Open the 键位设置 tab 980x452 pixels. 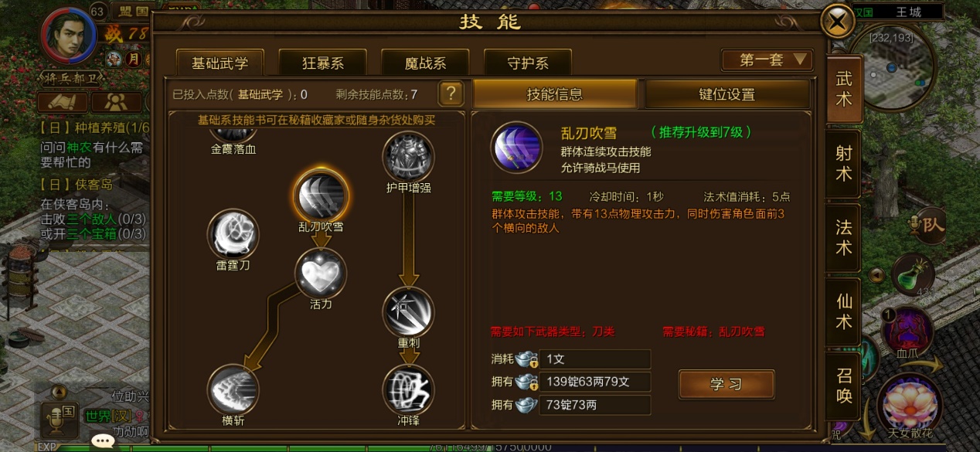click(x=727, y=94)
